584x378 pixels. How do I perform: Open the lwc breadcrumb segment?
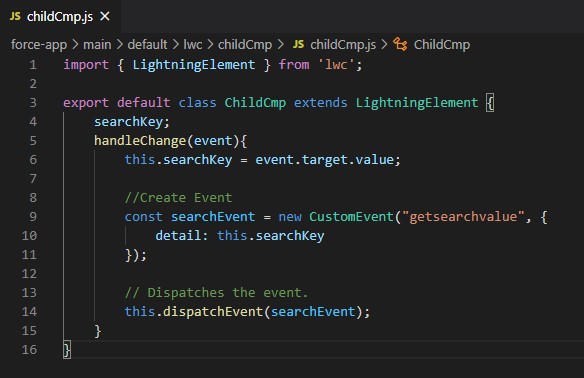tap(193, 45)
